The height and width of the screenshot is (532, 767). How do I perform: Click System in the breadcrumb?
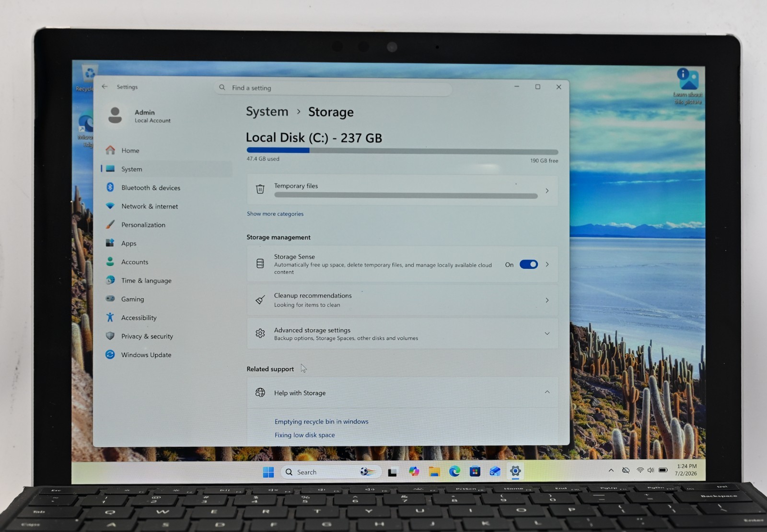click(x=267, y=112)
